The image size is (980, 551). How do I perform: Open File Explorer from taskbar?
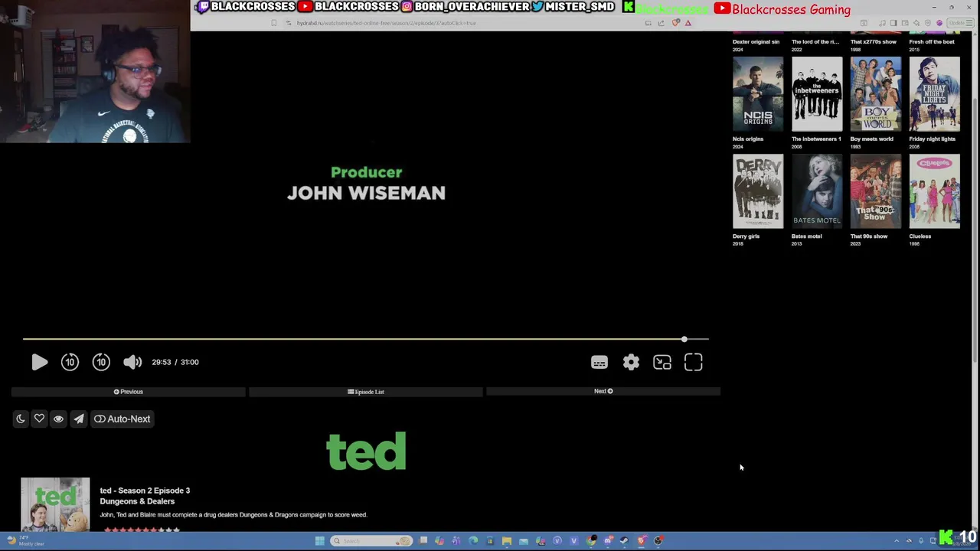click(507, 541)
